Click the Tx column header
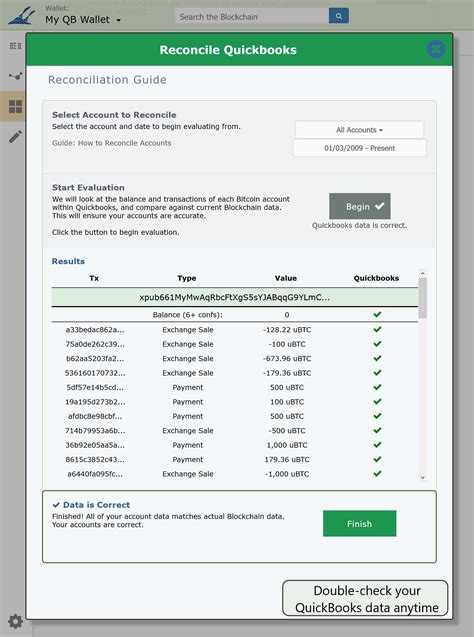The height and width of the screenshot is (637, 474). [94, 278]
